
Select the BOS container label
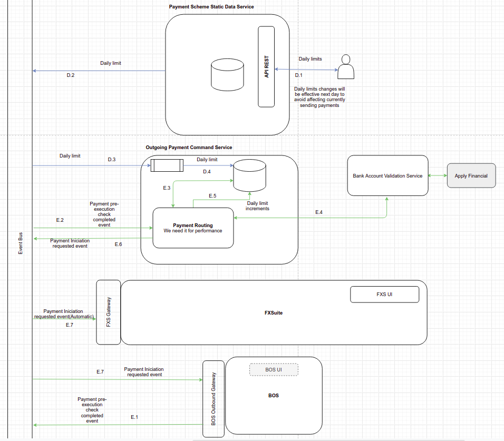tap(274, 396)
